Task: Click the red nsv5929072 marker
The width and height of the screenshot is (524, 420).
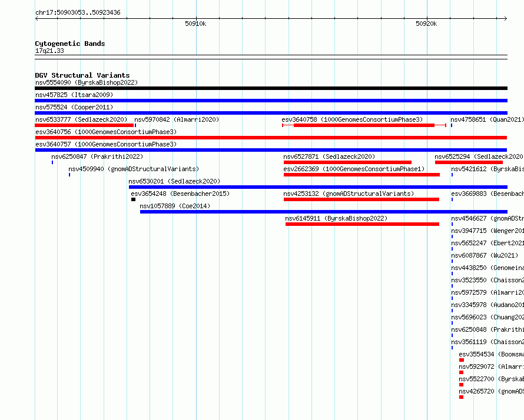Action: tap(461, 372)
